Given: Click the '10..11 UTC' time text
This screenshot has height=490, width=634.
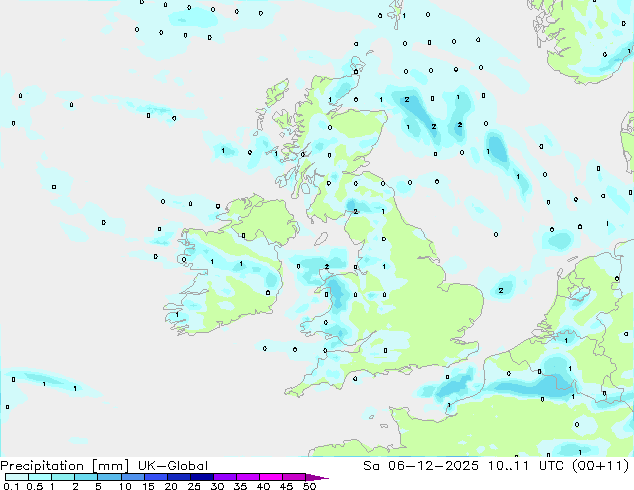Looking at the screenshot, I should coord(526,466).
